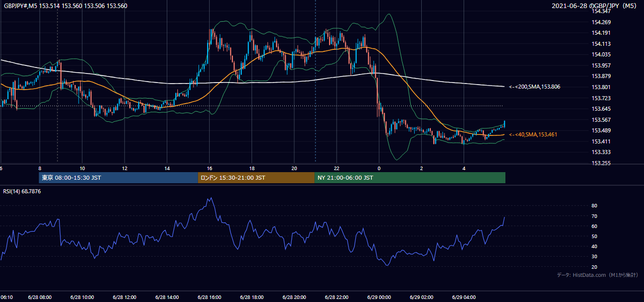Image resolution: width=644 pixels, height=302 pixels.
Task: Select the 東京 08:00-15:30 JST session bar
Action: click(x=118, y=178)
